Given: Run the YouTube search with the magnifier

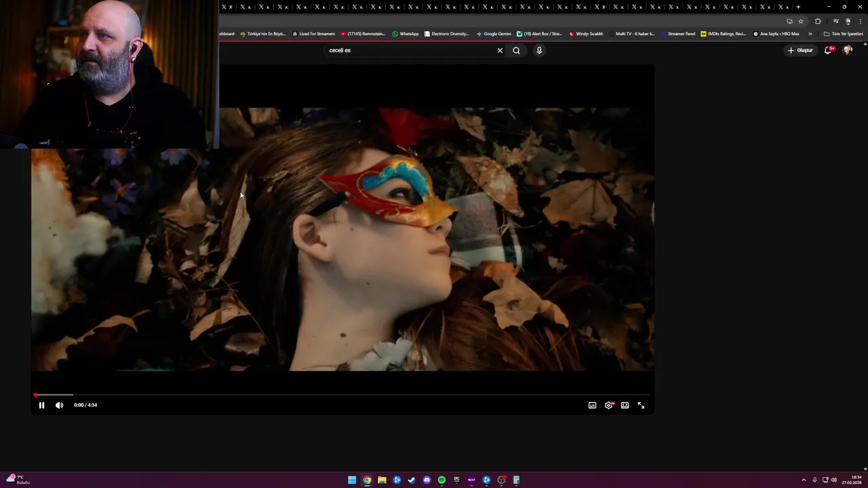Looking at the screenshot, I should point(516,50).
